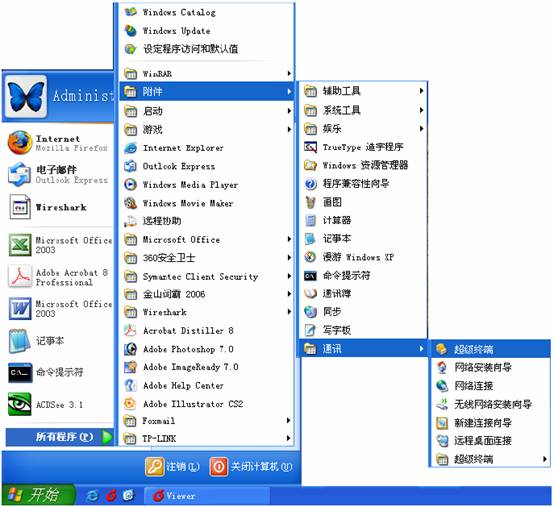This screenshot has width=554, height=507.
Task: Open Adobe Acrobat 8 Professional icon
Action: 19,277
